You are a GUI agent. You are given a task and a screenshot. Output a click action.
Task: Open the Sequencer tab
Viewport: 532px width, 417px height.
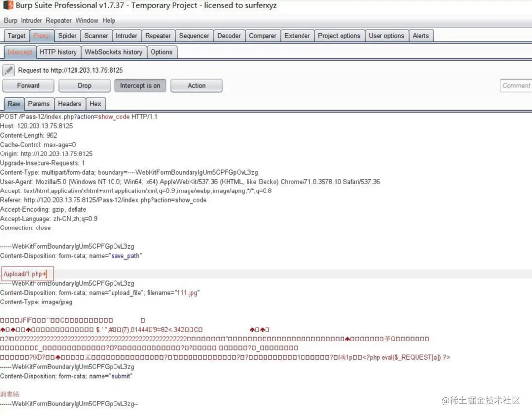pos(194,36)
